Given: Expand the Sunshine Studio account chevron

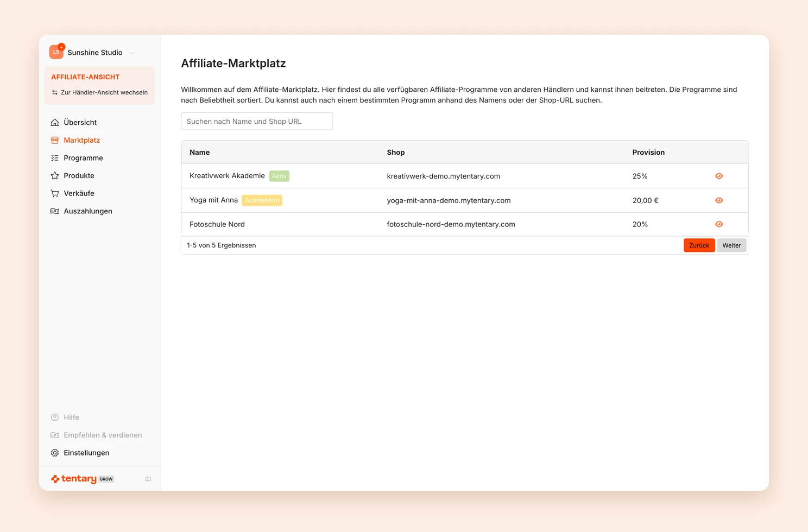Looking at the screenshot, I should [x=132, y=53].
